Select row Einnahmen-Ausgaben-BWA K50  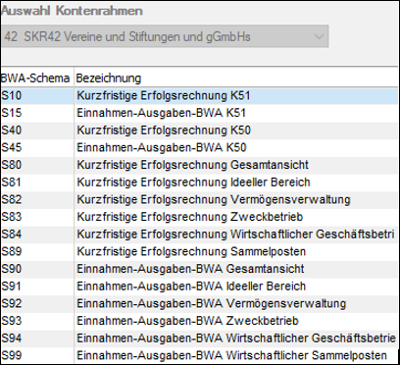click(199, 148)
